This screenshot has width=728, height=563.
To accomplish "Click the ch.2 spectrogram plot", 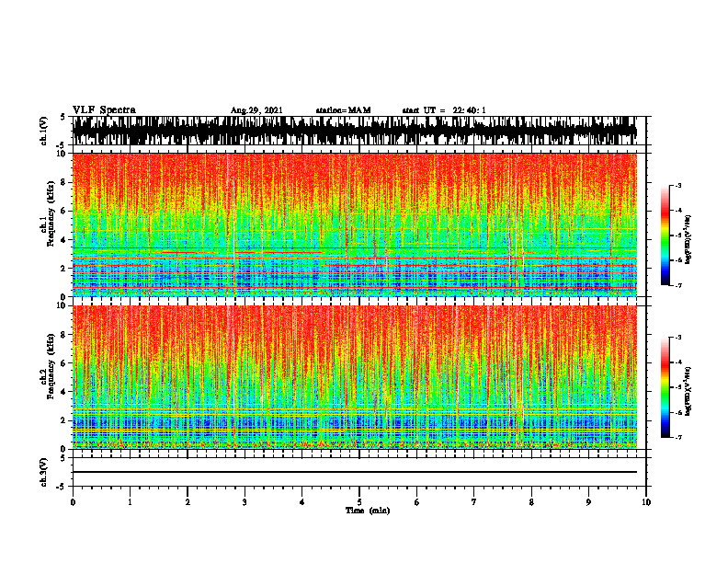I will click(355, 377).
